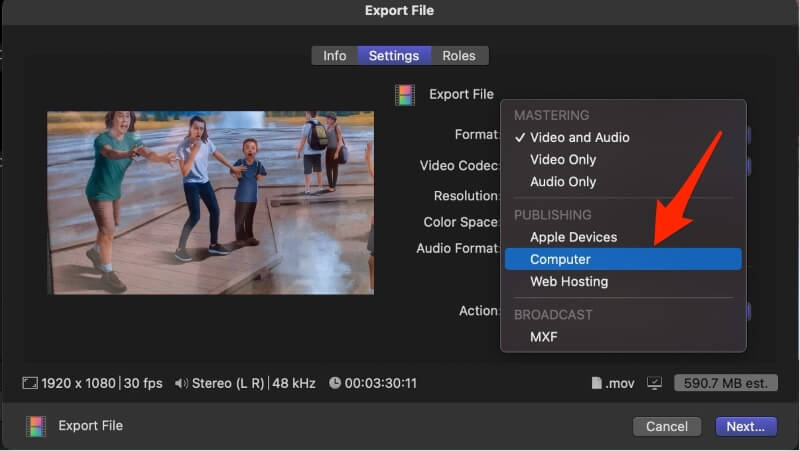Click the filmstrip icon beside the top Export File title
Image resolution: width=800 pixels, height=451 pixels.
[x=405, y=95]
